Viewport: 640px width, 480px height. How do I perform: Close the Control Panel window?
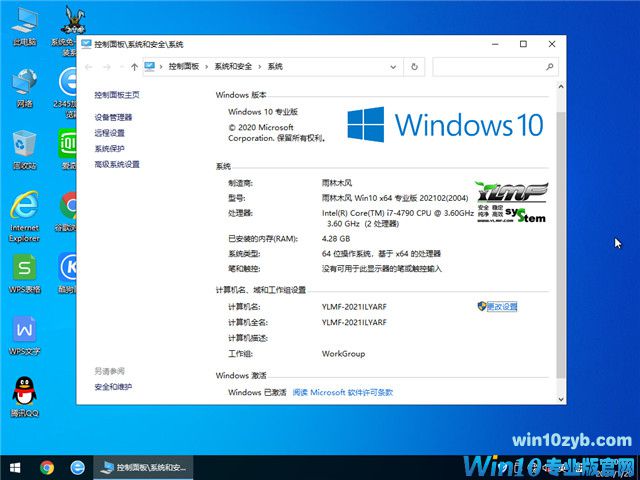[552, 44]
